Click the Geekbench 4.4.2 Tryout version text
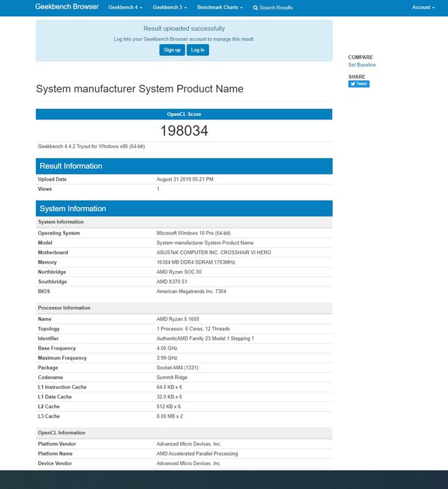448x489 pixels. 92,146
